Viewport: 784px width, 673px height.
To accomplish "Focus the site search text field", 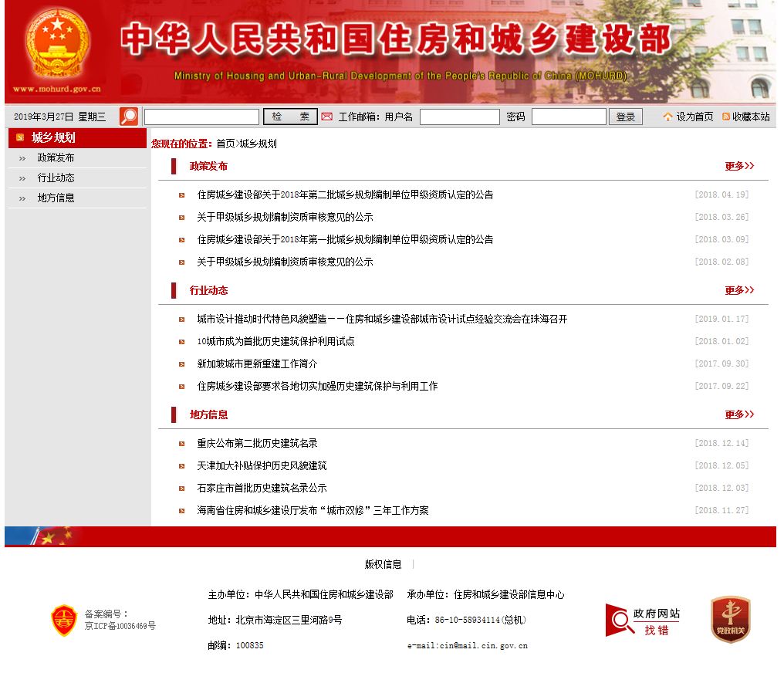I will pyautogui.click(x=201, y=117).
